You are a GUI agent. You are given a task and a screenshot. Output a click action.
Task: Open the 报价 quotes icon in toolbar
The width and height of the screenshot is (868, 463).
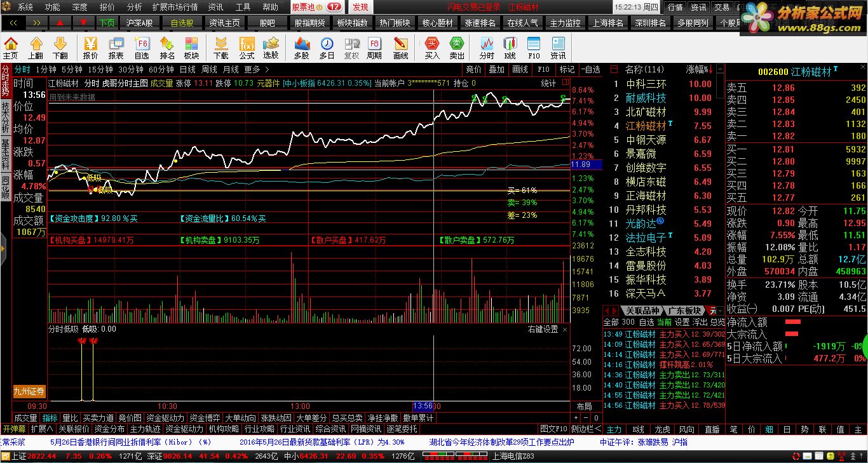pyautogui.click(x=90, y=48)
